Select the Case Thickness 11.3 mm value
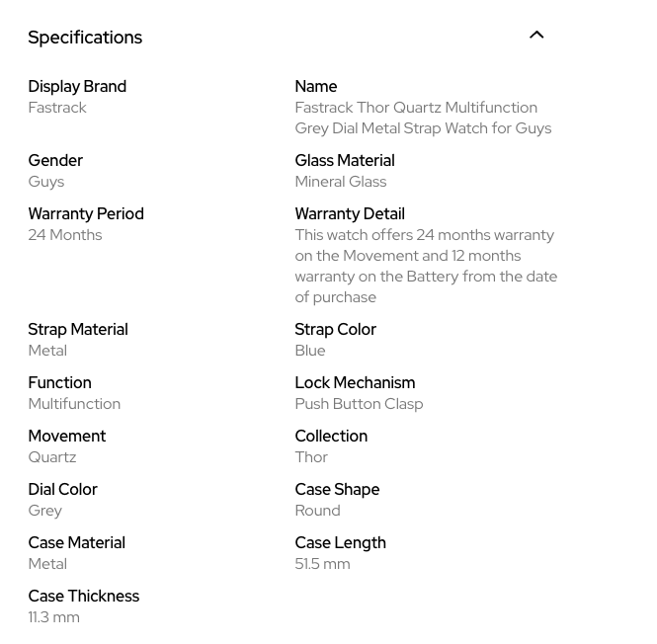Screen dimensions: 657x644 (x=54, y=617)
